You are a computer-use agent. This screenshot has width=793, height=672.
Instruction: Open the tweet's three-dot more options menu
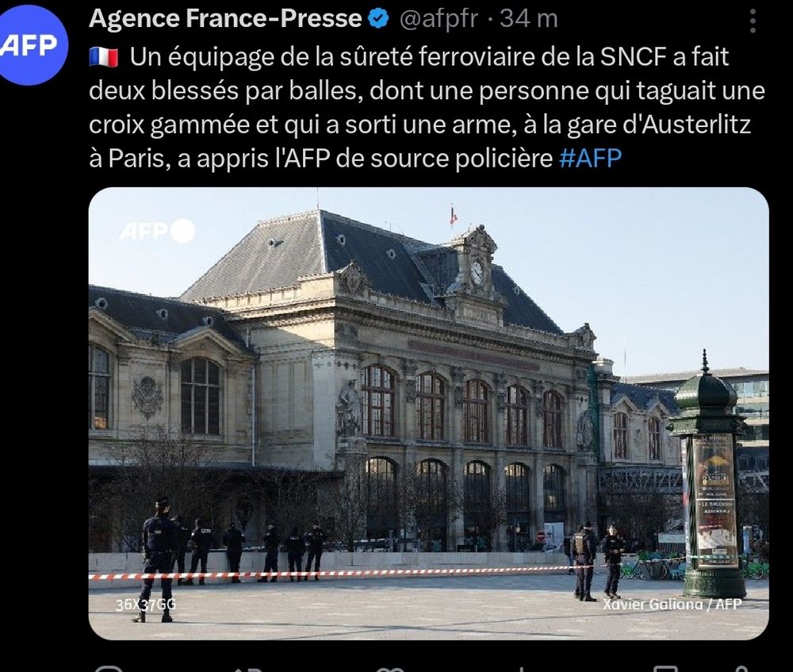[x=753, y=21]
